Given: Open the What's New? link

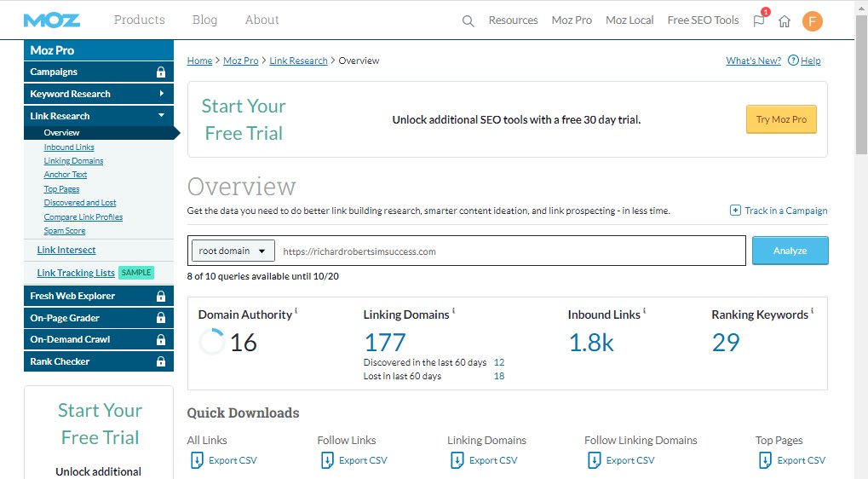Looking at the screenshot, I should (x=753, y=61).
